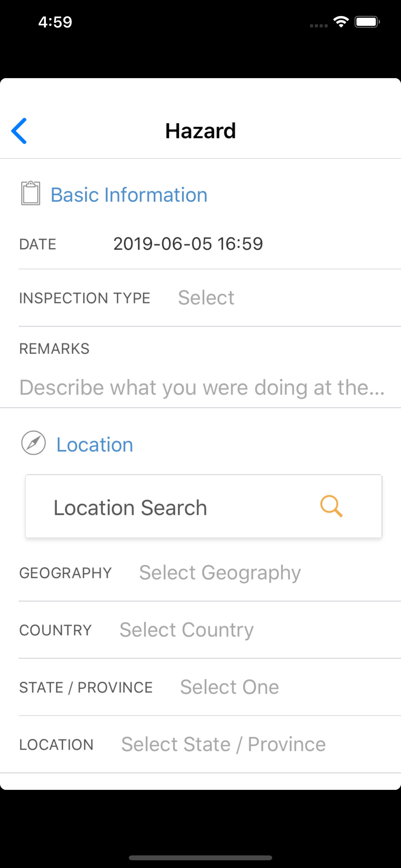This screenshot has height=868, width=401.
Task: Open the Select Country dropdown
Action: (x=186, y=630)
